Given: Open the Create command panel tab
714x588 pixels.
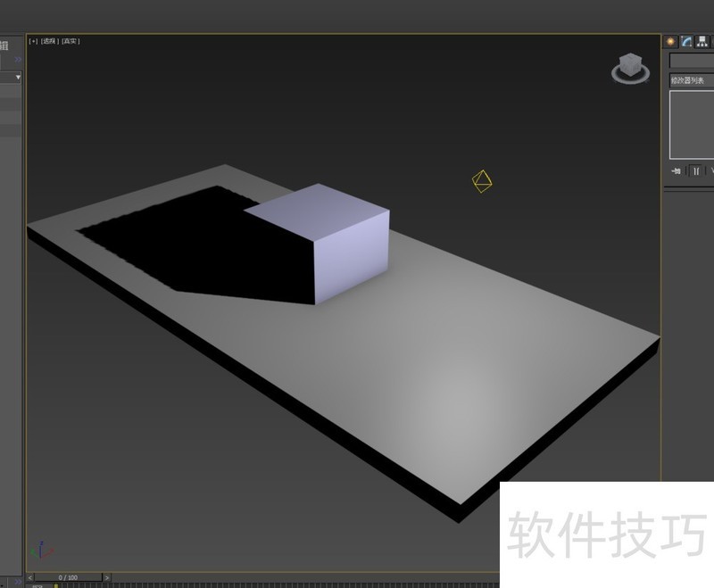Looking at the screenshot, I should pos(670,42).
